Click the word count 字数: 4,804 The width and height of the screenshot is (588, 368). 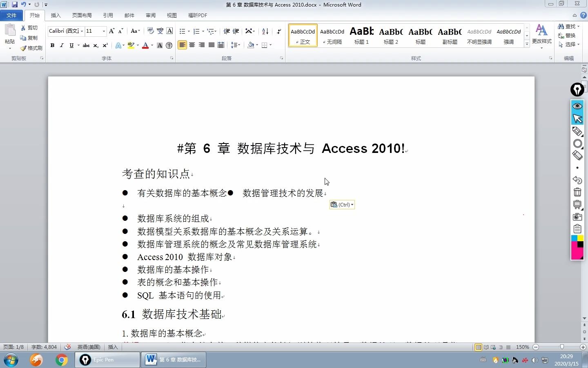[44, 347]
